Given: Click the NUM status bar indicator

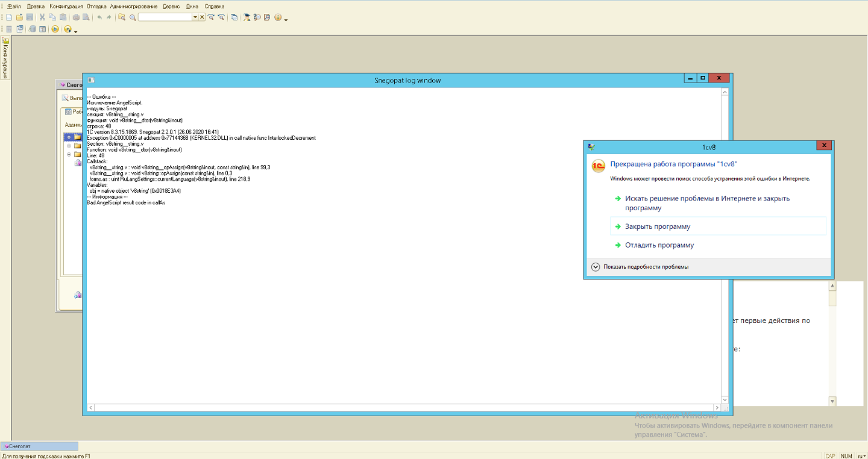Looking at the screenshot, I should (x=846, y=456).
